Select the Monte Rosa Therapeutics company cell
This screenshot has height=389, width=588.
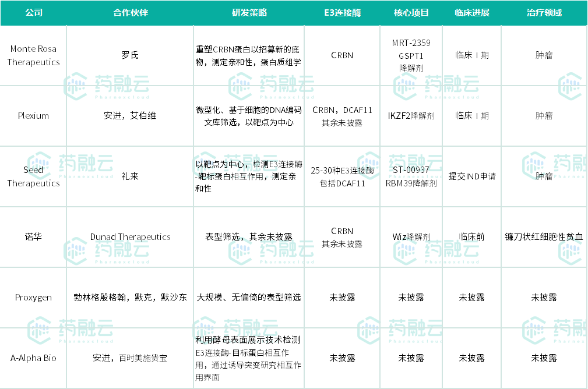pos(33,55)
